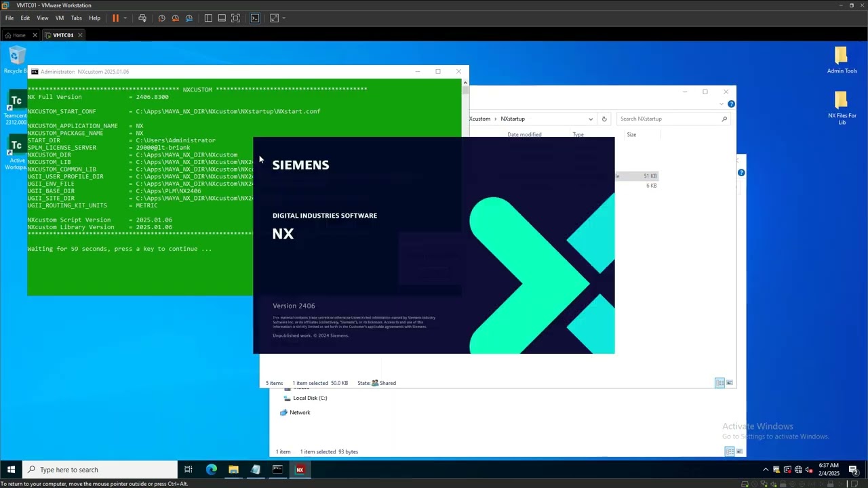Image resolution: width=868 pixels, height=488 pixels.
Task: Open Task View from the taskbar
Action: coord(189,469)
